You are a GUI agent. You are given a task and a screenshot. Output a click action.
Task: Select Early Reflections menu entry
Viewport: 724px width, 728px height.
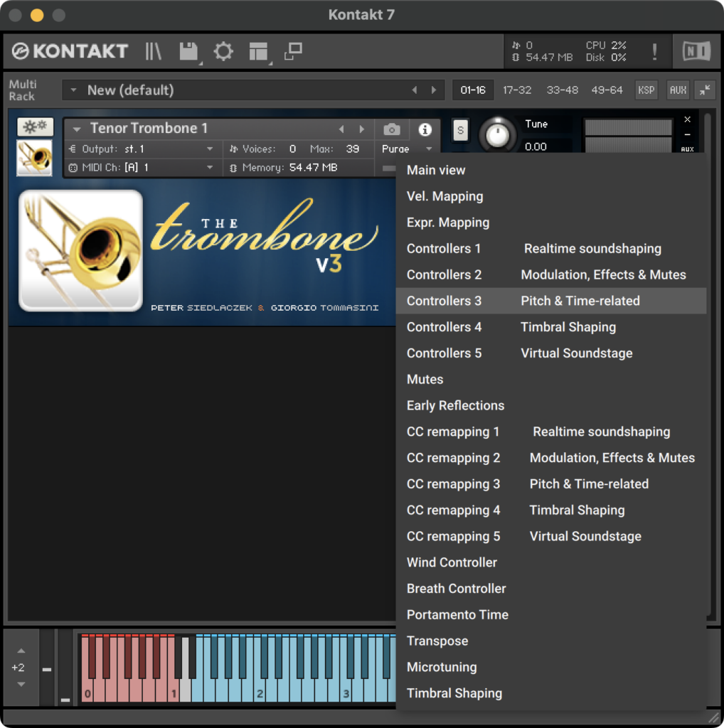point(551,405)
